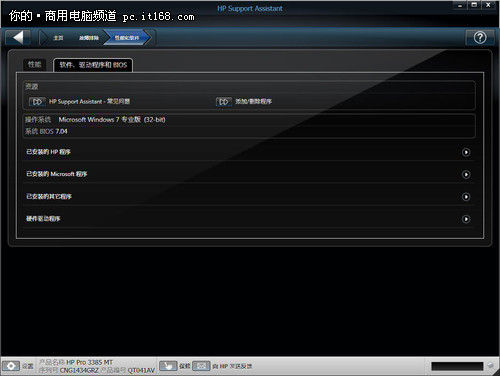Switch to the 性能 tab
500x376 pixels.
pyautogui.click(x=35, y=64)
